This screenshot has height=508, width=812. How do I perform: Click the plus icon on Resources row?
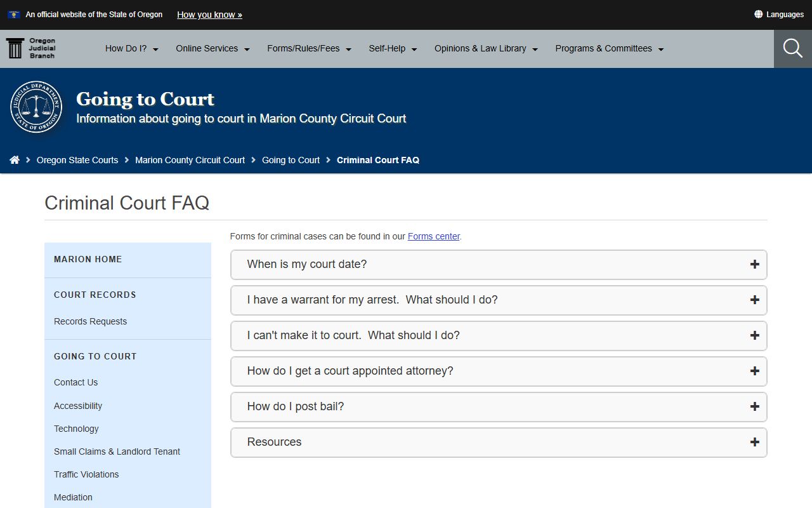coord(754,442)
